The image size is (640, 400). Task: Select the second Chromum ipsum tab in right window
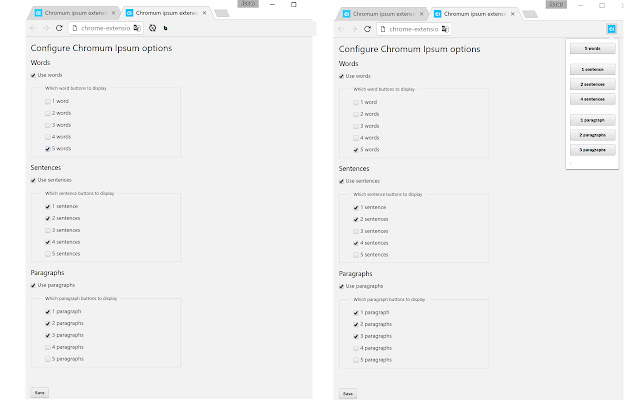point(473,14)
